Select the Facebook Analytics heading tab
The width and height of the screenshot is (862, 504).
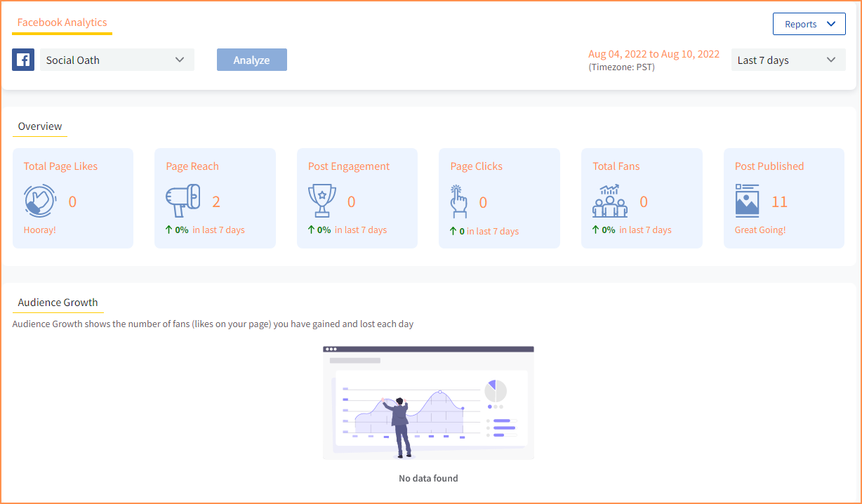tap(62, 22)
